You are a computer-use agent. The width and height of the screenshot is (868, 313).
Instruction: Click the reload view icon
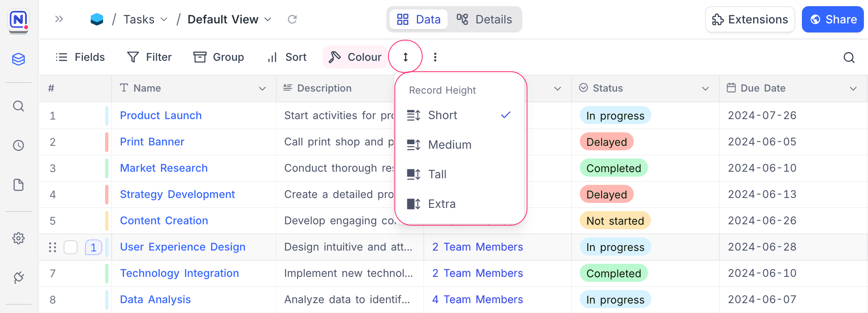(292, 19)
